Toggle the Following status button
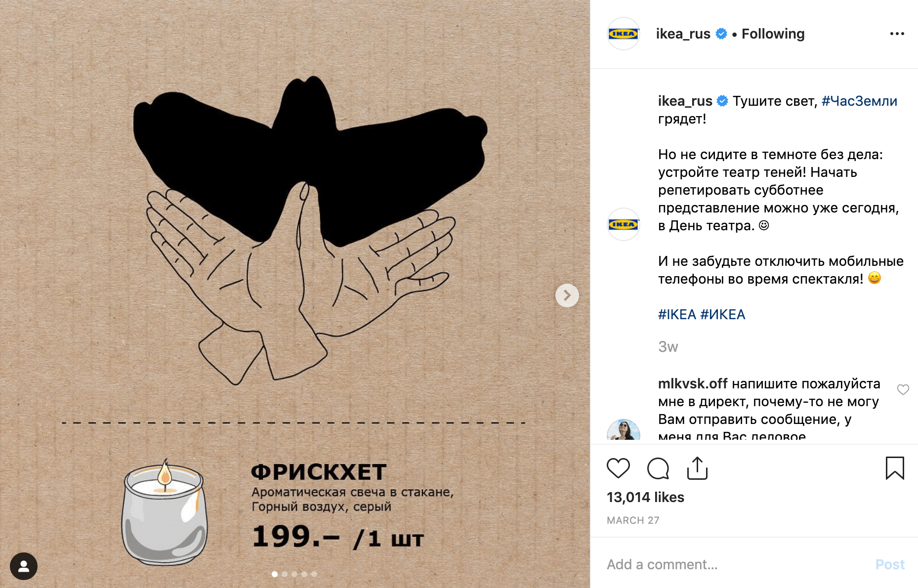The height and width of the screenshot is (588, 918). click(x=773, y=34)
